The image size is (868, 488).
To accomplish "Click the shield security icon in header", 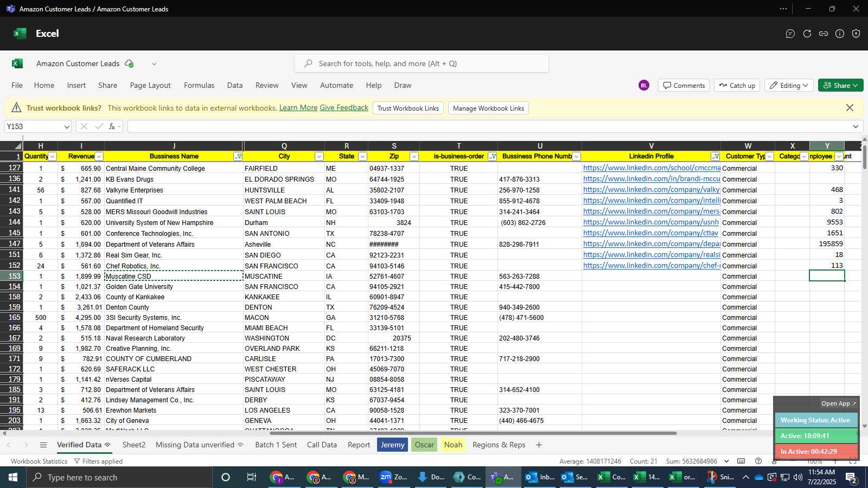I will pyautogui.click(x=856, y=34).
